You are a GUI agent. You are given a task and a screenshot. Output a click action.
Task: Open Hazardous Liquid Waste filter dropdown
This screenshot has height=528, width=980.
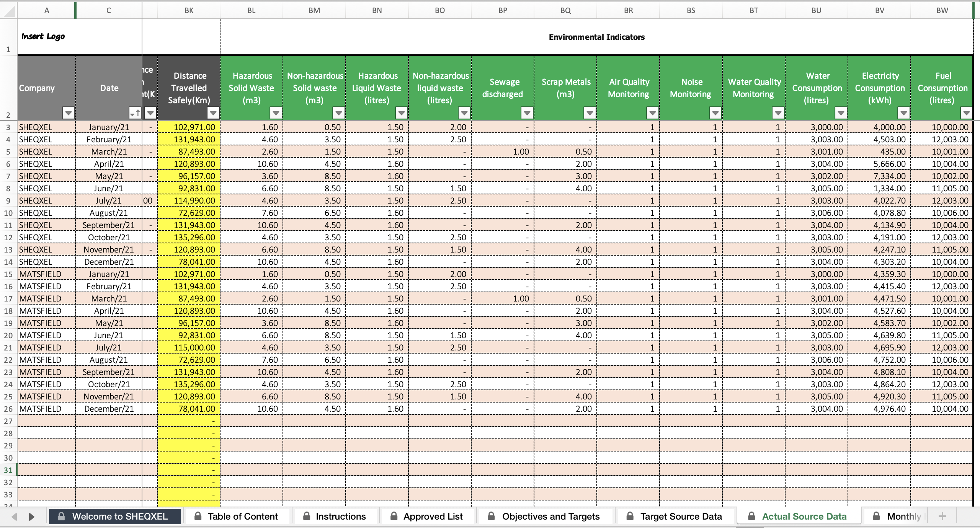402,113
